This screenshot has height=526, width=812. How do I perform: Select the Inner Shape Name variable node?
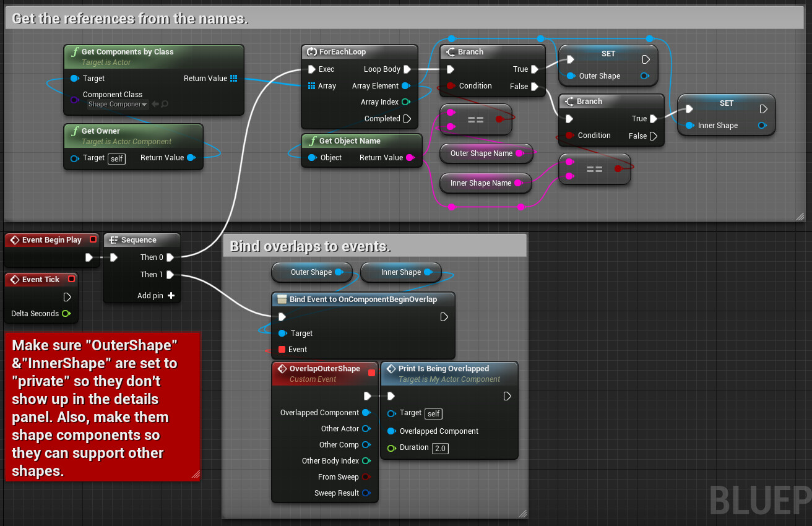486,183
